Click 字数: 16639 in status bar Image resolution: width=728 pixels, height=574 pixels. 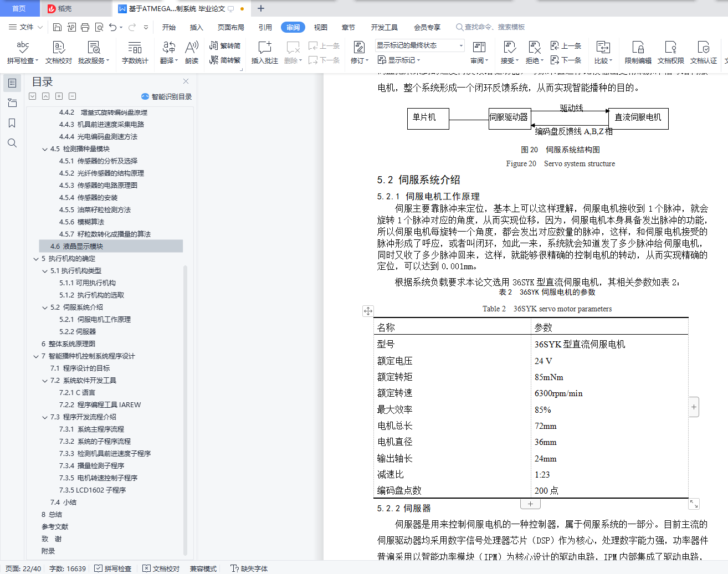pos(68,568)
